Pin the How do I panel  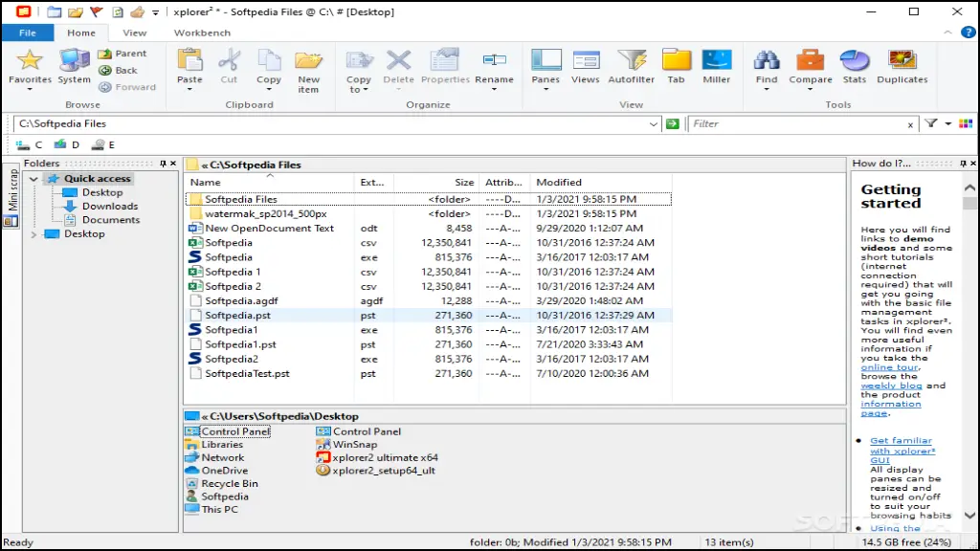(963, 164)
